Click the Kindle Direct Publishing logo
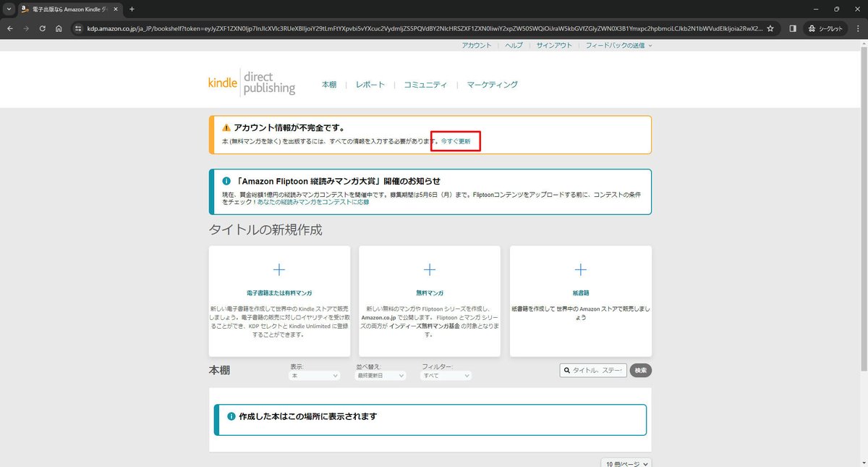Viewport: 868px width, 467px height. click(252, 83)
